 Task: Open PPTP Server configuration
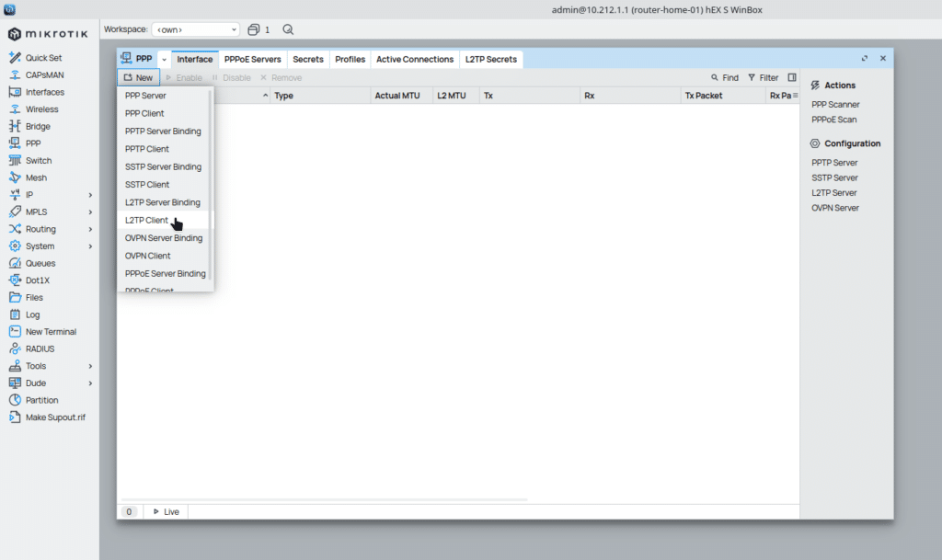pyautogui.click(x=834, y=163)
